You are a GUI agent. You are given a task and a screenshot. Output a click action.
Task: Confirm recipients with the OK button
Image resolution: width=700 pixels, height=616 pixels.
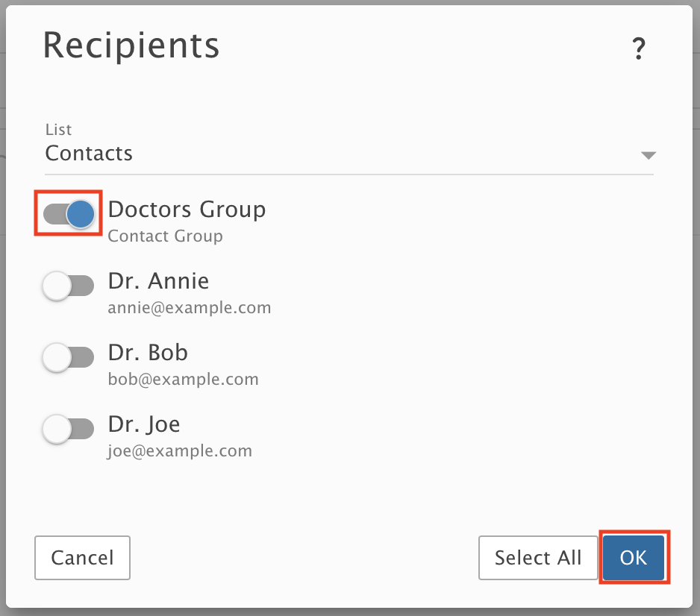[x=634, y=558]
